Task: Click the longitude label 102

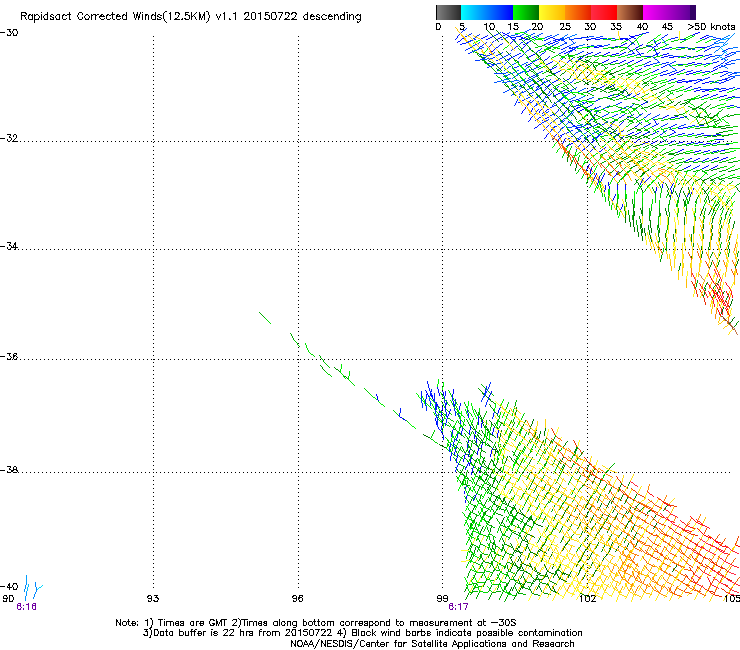Action: coord(588,598)
